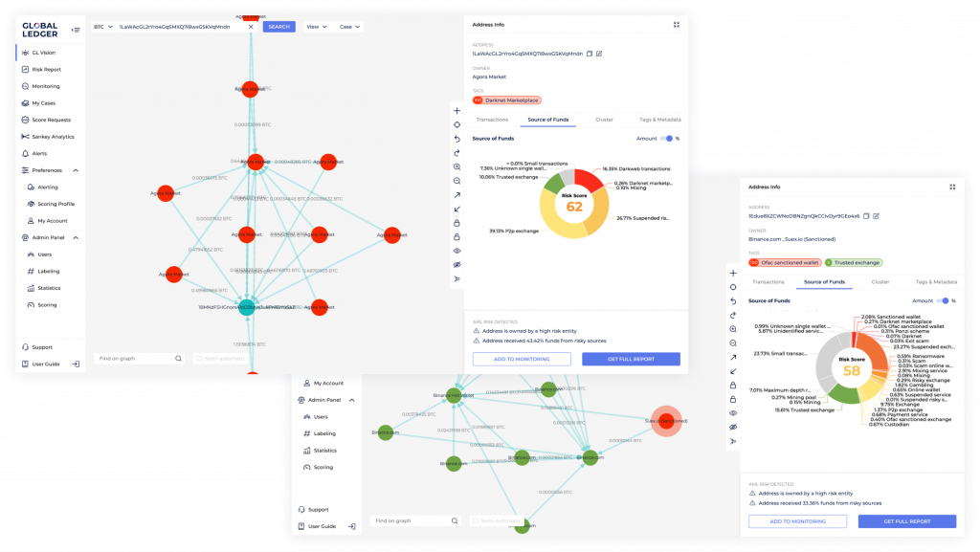
Task: Click the Ofac sanctioned wallet tag
Action: (785, 263)
